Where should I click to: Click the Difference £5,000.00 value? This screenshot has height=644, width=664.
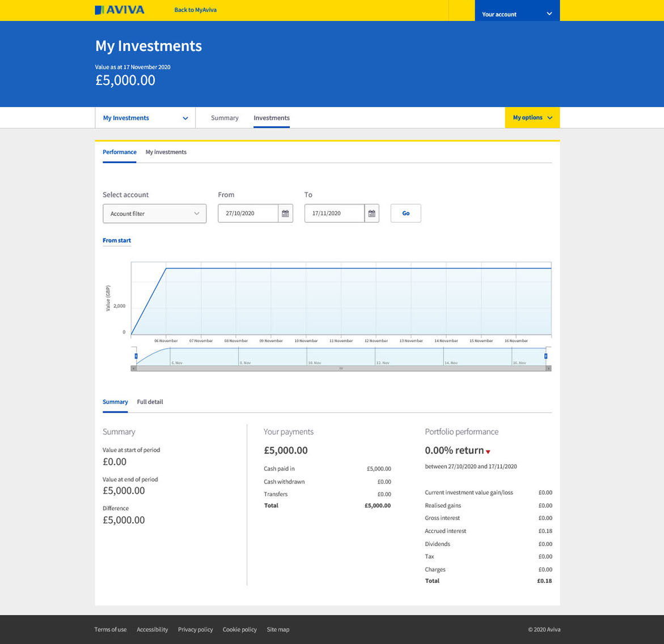[x=124, y=520]
